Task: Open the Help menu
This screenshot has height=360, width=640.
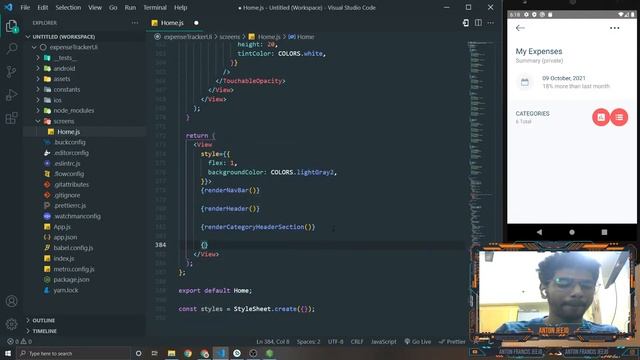Action: click(x=180, y=7)
